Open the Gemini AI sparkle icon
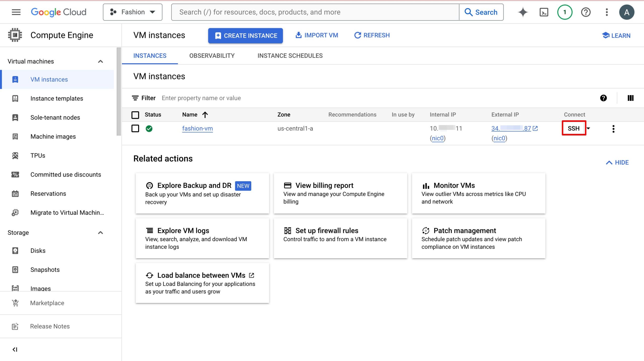The height and width of the screenshot is (361, 644). (523, 12)
